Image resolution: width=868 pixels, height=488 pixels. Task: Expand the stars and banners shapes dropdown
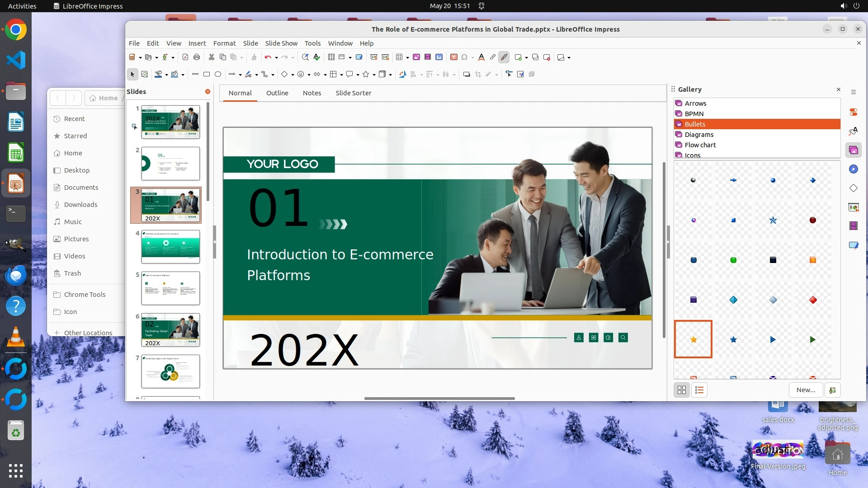pos(374,75)
